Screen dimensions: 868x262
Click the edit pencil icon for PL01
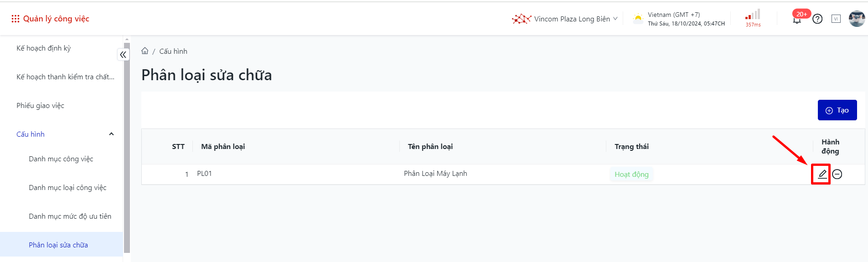click(822, 174)
